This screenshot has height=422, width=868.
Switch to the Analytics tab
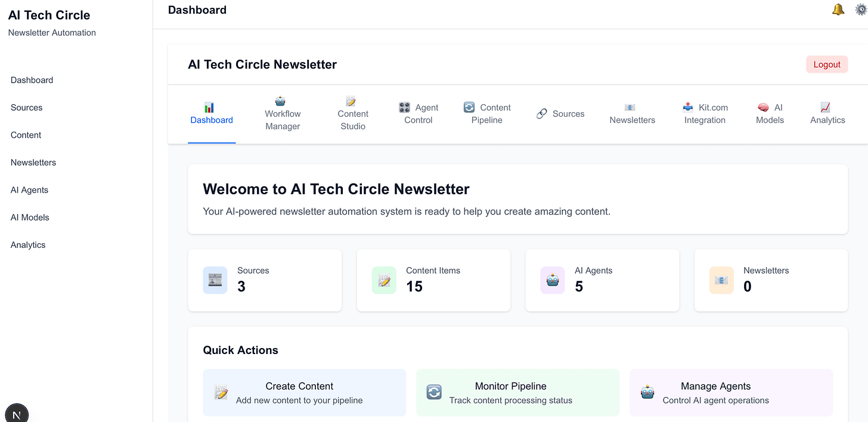[827, 114]
